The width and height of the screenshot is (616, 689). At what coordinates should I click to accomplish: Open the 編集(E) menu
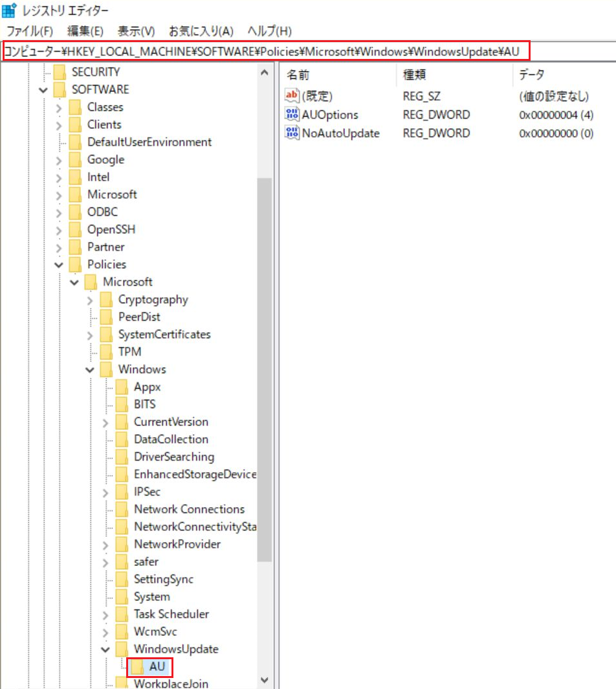pyautogui.click(x=85, y=31)
